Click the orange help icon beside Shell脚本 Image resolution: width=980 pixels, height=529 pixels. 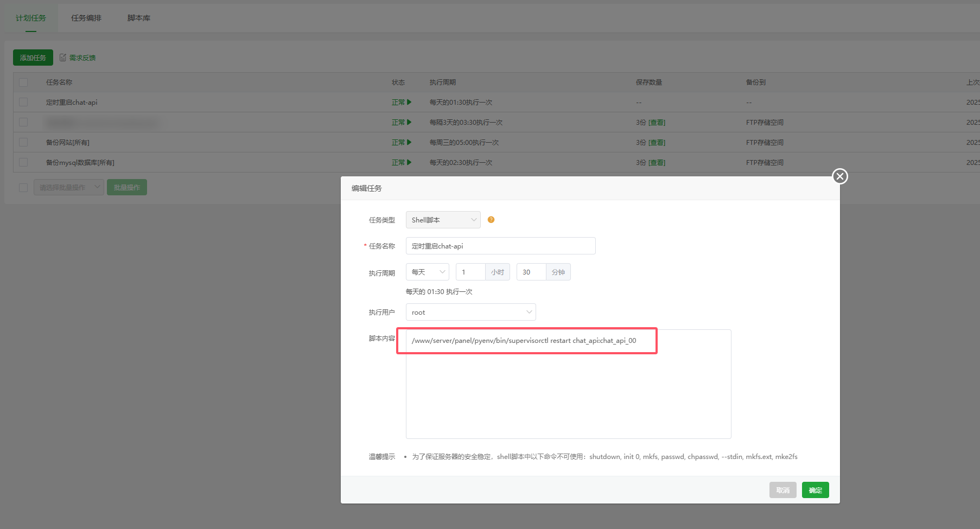click(x=491, y=220)
